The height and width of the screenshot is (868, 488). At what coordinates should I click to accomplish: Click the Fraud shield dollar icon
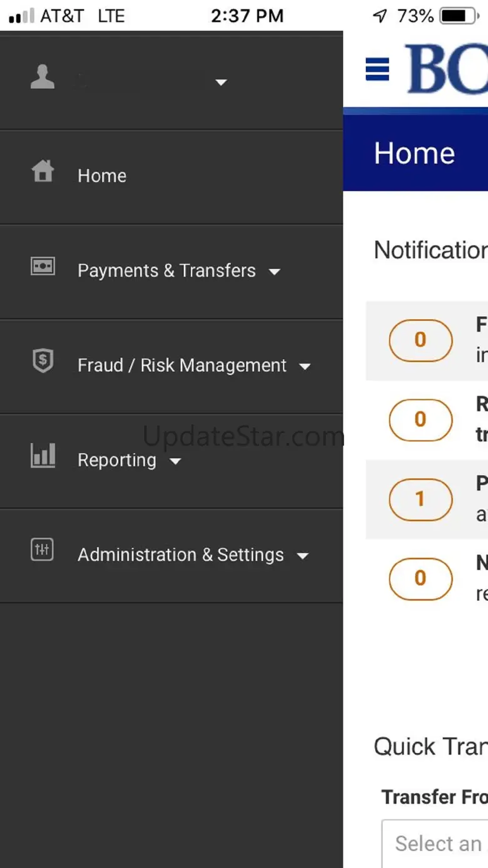click(x=43, y=361)
